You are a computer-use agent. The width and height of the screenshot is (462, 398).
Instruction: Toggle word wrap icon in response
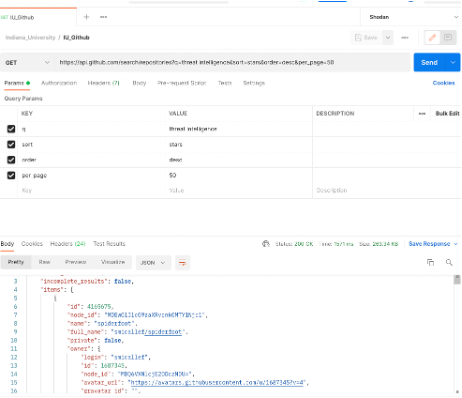(182, 263)
